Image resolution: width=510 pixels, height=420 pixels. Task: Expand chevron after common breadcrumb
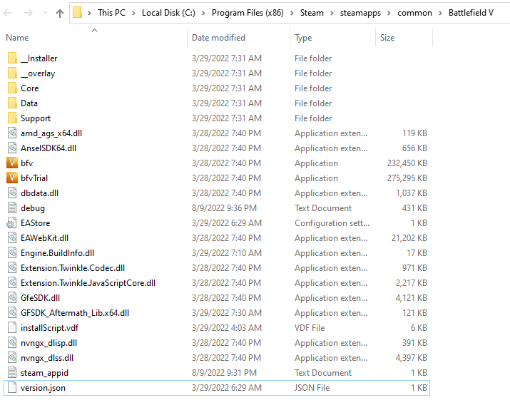440,13
